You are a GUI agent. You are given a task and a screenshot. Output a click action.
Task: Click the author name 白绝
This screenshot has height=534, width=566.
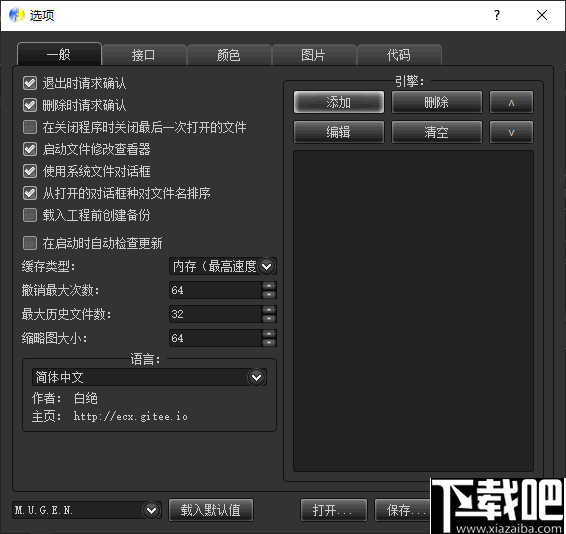point(86,398)
